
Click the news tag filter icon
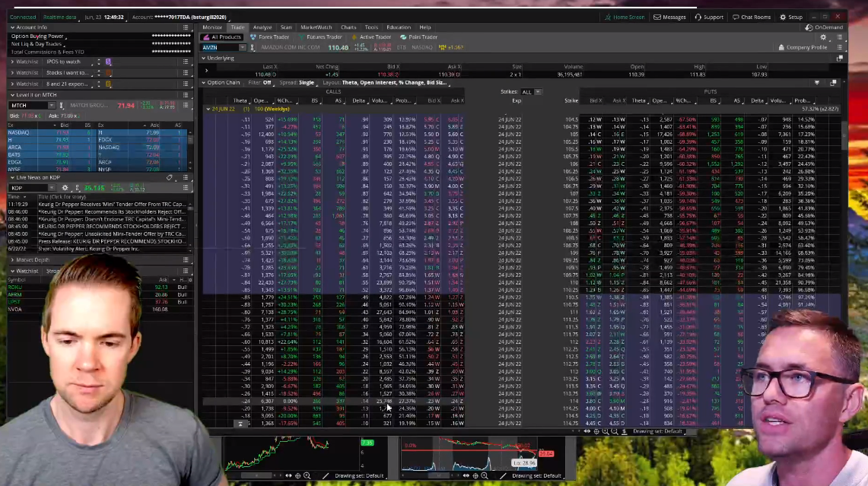[170, 178]
